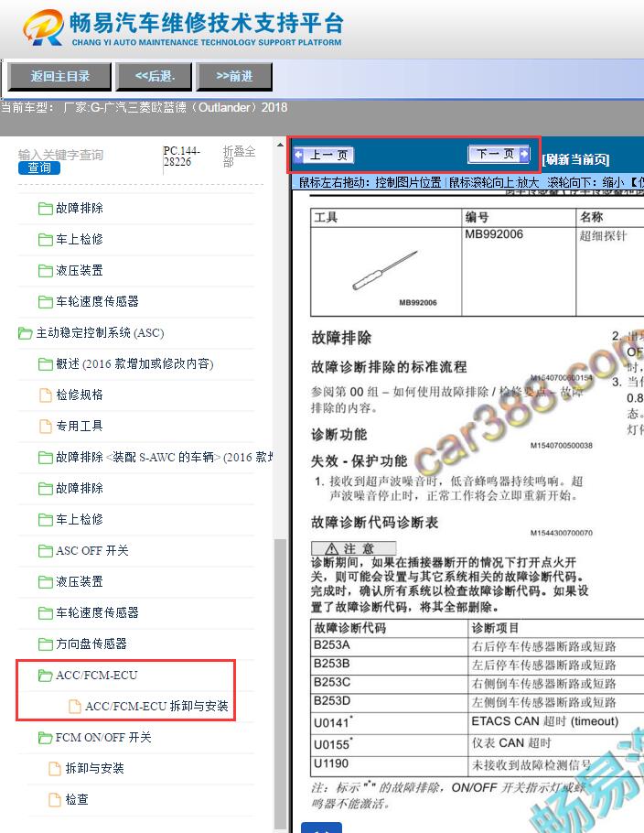
Task: Click document icon beside 检查
Action: pyautogui.click(x=55, y=799)
